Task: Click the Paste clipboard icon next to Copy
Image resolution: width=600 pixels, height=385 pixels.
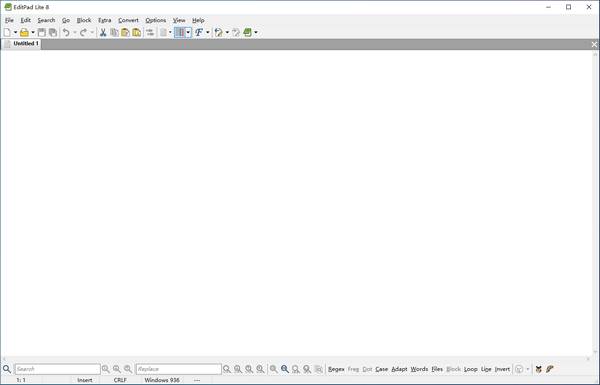Action: [x=125, y=33]
